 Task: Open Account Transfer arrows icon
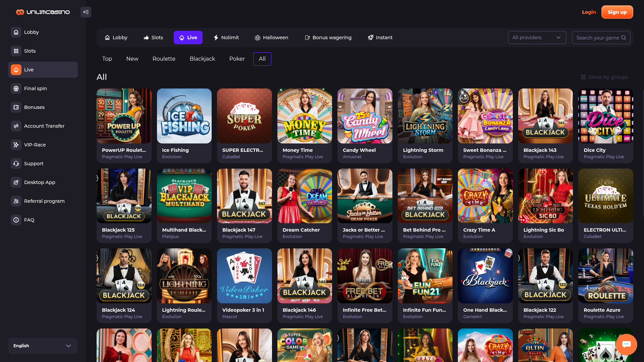(16, 126)
